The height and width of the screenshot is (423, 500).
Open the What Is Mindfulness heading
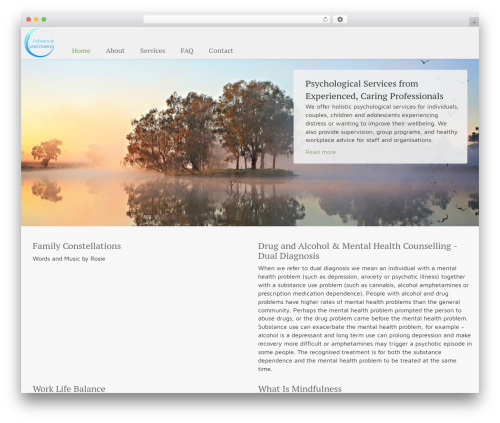coord(300,389)
